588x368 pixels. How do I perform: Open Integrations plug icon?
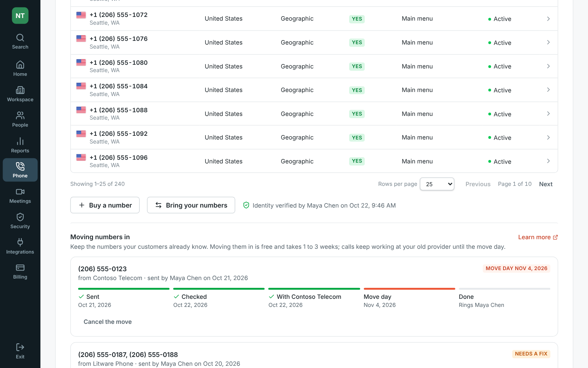pyautogui.click(x=20, y=247)
